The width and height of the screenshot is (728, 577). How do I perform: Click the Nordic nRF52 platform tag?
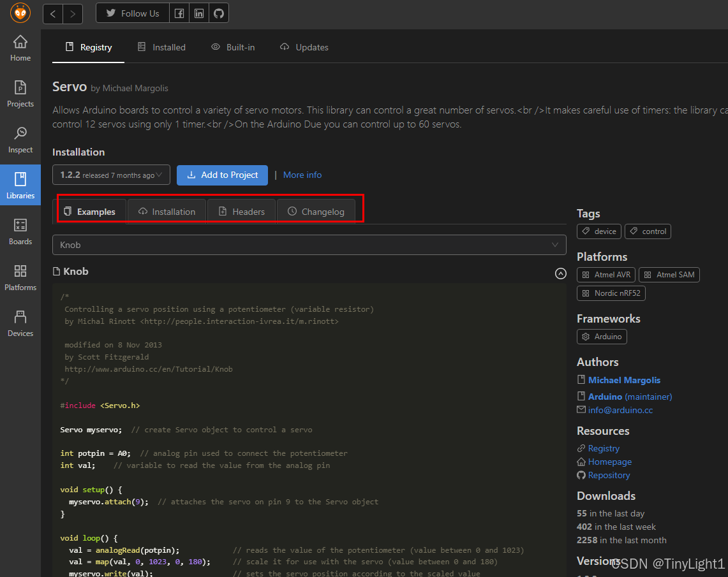[611, 293]
